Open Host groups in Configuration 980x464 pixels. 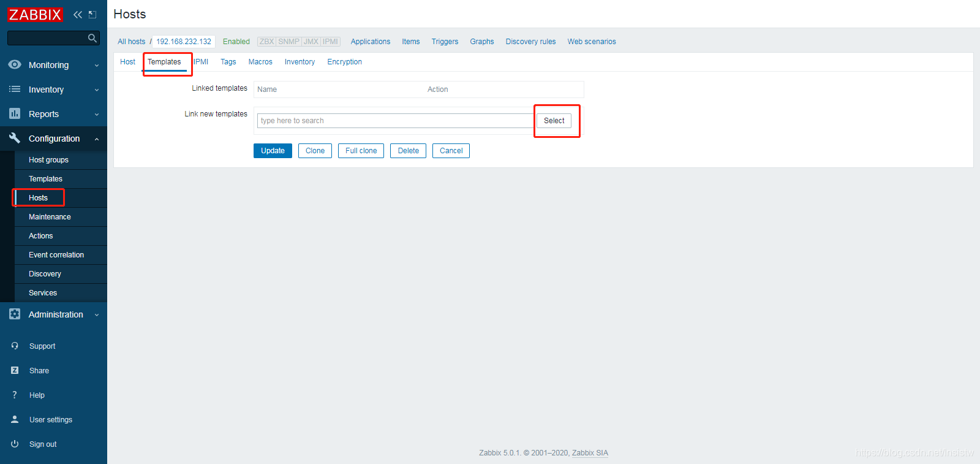pyautogui.click(x=48, y=159)
